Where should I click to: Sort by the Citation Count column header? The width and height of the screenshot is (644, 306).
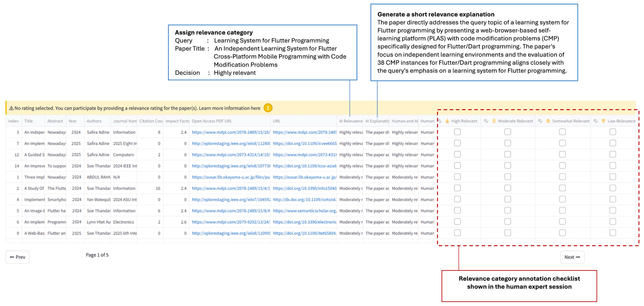point(150,121)
